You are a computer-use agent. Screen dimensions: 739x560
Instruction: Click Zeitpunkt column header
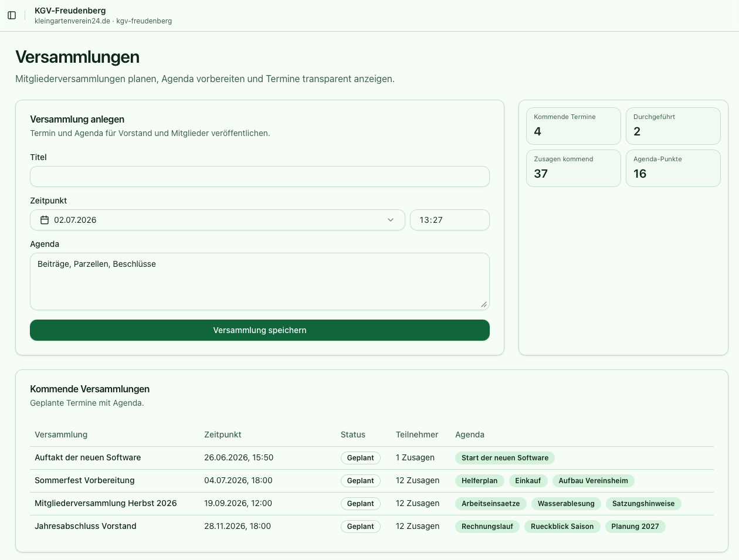223,435
